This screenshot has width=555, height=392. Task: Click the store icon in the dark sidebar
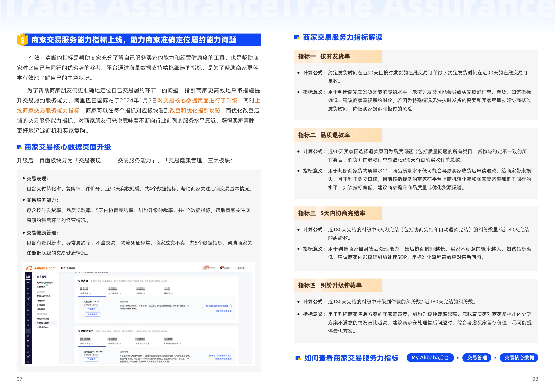click(28, 289)
